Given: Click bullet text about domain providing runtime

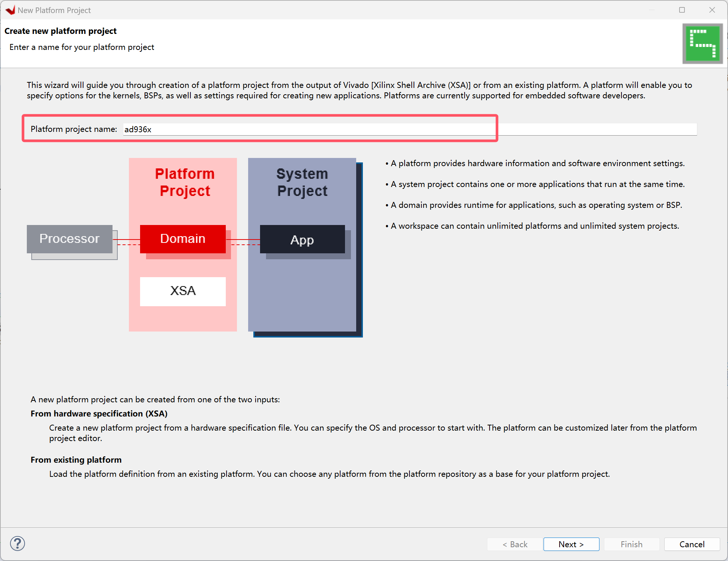Looking at the screenshot, I should click(x=534, y=205).
